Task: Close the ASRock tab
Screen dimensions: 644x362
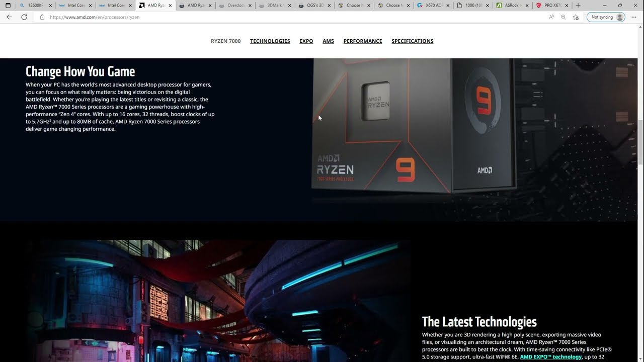Action: 527,6
